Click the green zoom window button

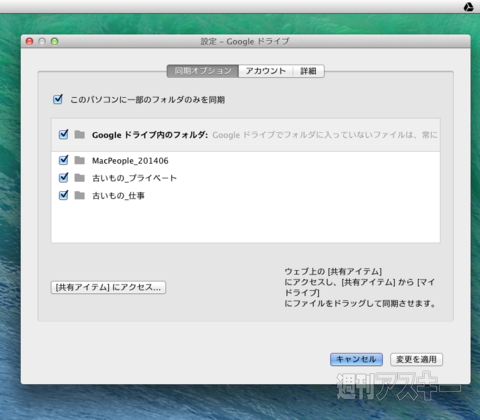(54, 41)
